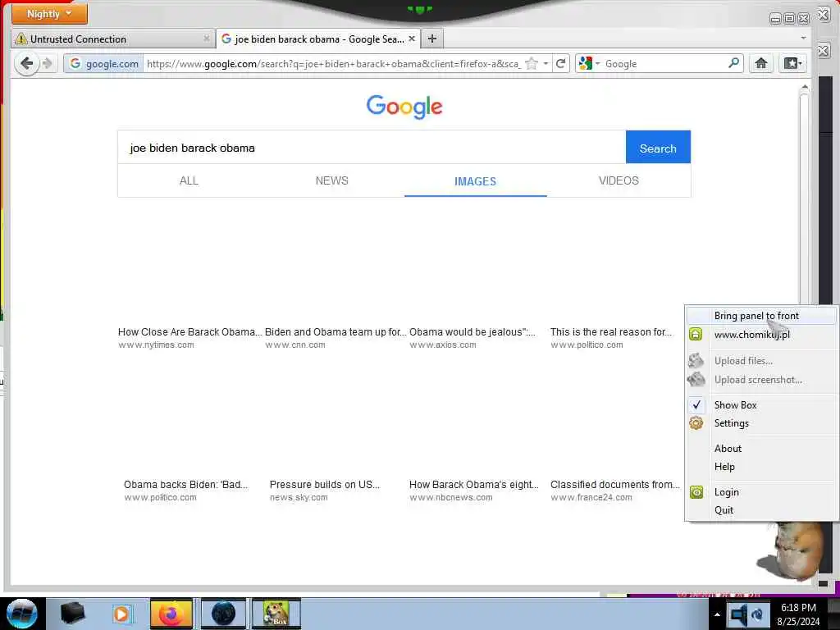Open Settings from context menu

(x=761, y=423)
